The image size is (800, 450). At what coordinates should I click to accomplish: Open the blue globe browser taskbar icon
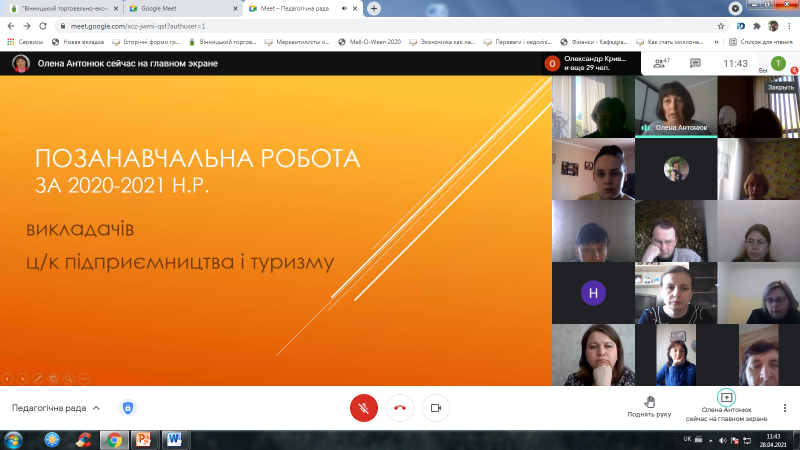[52, 440]
